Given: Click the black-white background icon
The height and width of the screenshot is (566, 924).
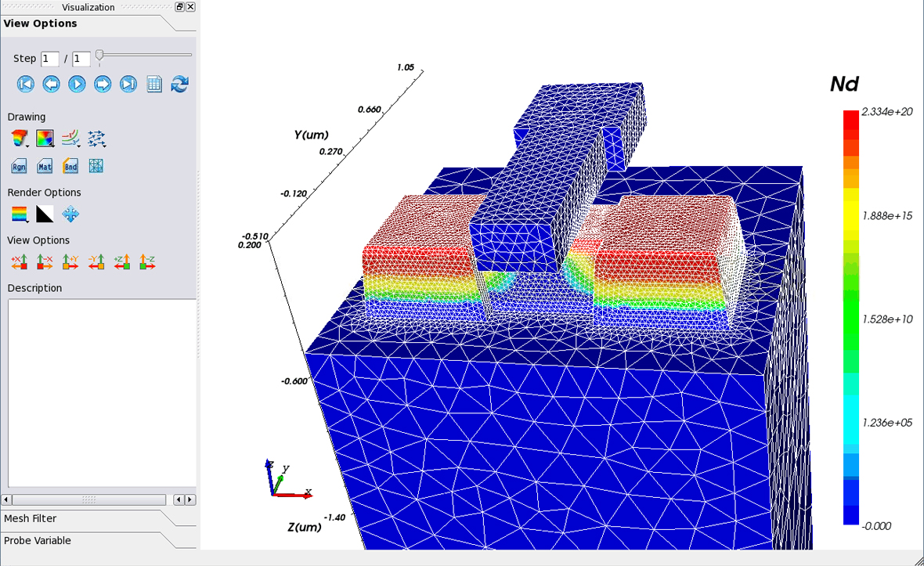Looking at the screenshot, I should (x=45, y=215).
